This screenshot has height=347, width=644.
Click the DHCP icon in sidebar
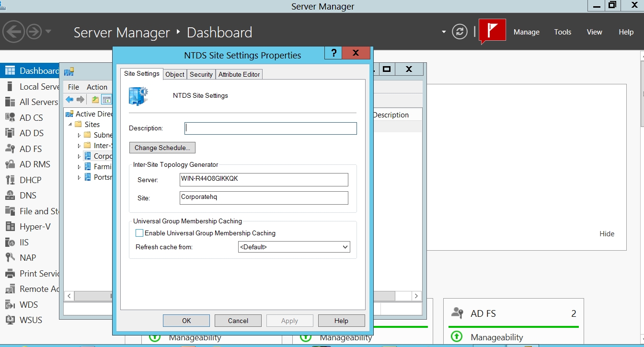click(10, 180)
